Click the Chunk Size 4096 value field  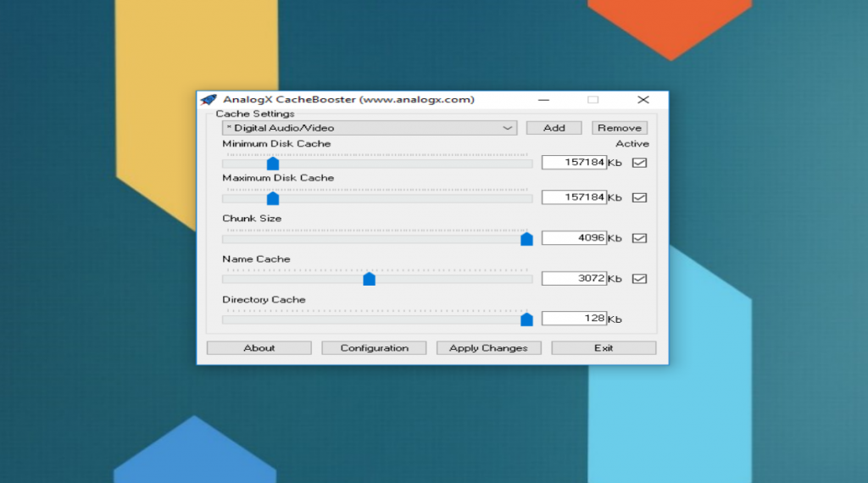point(574,238)
